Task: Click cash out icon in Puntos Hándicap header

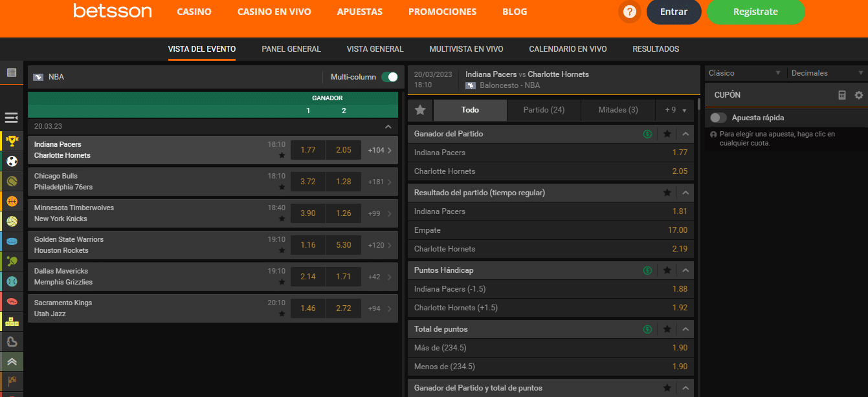Action: 647,270
